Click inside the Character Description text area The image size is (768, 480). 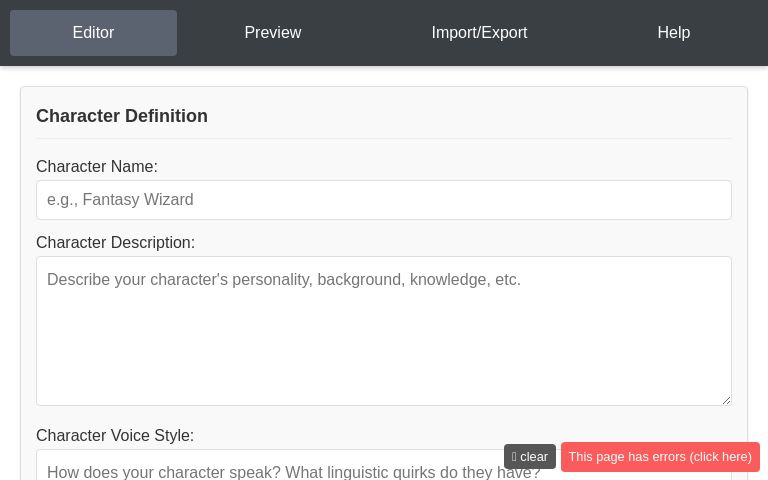384,340
